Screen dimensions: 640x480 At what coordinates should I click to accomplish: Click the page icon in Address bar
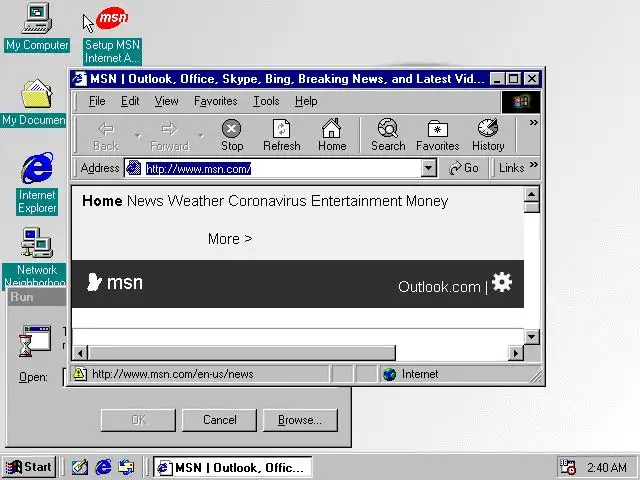[x=133, y=168]
